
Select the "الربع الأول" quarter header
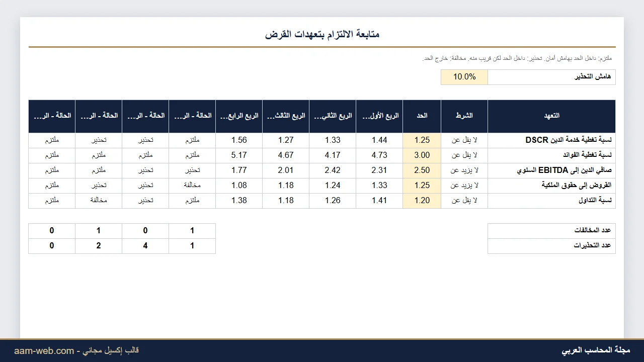coord(379,116)
